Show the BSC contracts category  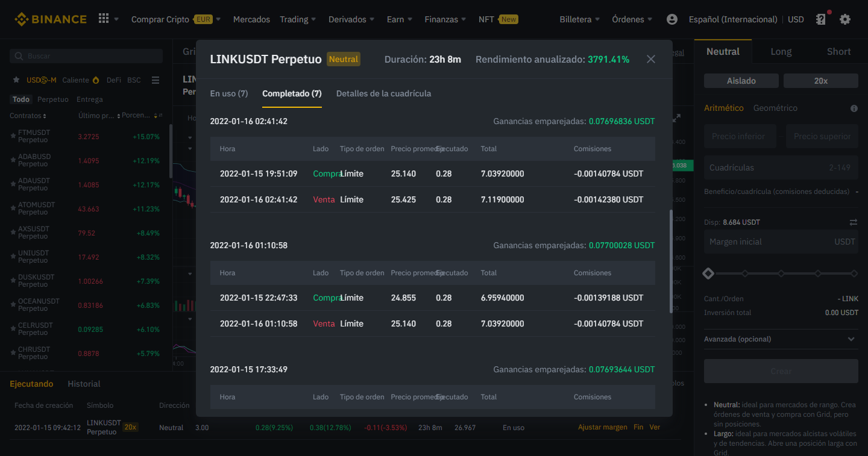(x=134, y=80)
